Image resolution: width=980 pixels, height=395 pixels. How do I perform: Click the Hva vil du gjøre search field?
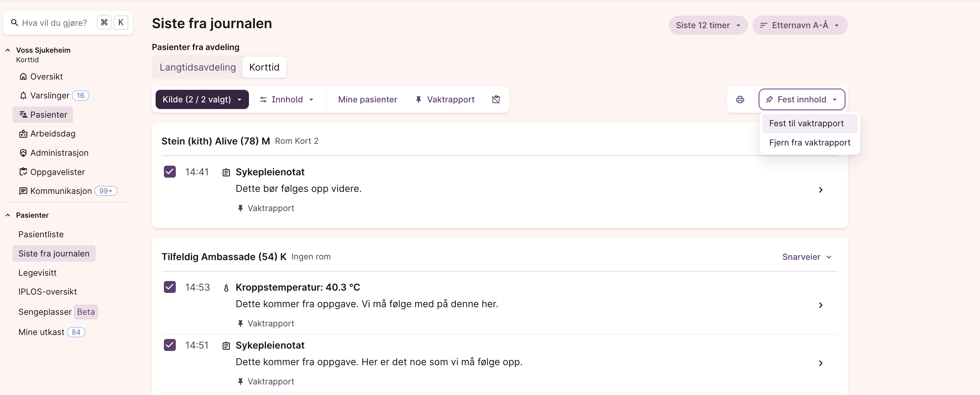(x=54, y=23)
